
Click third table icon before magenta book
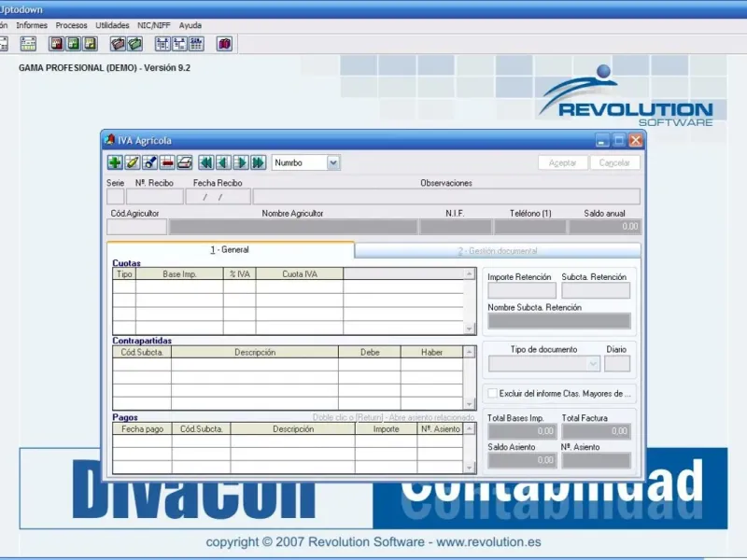click(196, 44)
